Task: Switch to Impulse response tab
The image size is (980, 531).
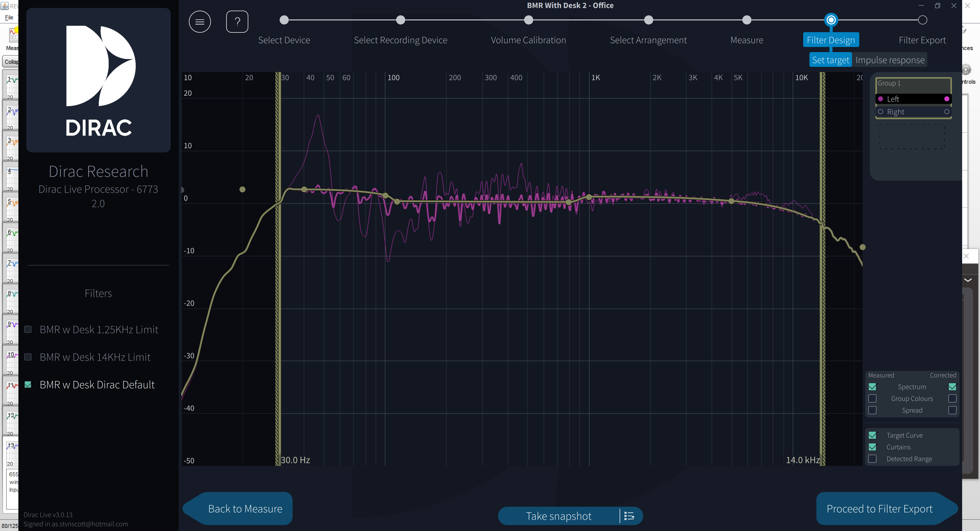Action: [890, 60]
